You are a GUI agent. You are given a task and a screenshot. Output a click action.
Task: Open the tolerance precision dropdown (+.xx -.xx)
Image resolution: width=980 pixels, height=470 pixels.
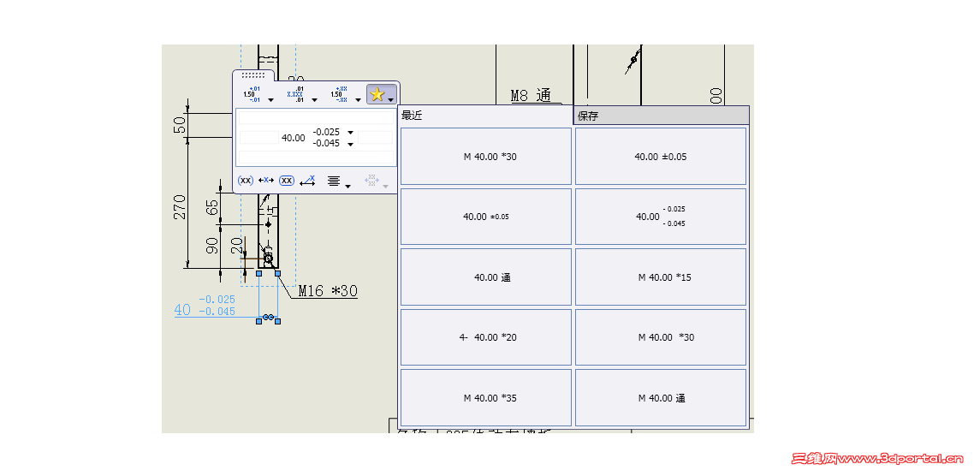click(358, 99)
